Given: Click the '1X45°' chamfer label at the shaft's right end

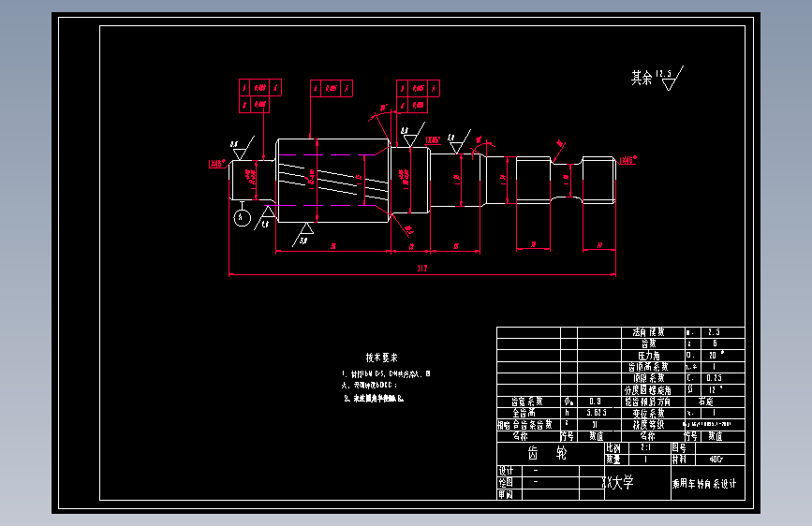Looking at the screenshot, I should click(x=627, y=160).
